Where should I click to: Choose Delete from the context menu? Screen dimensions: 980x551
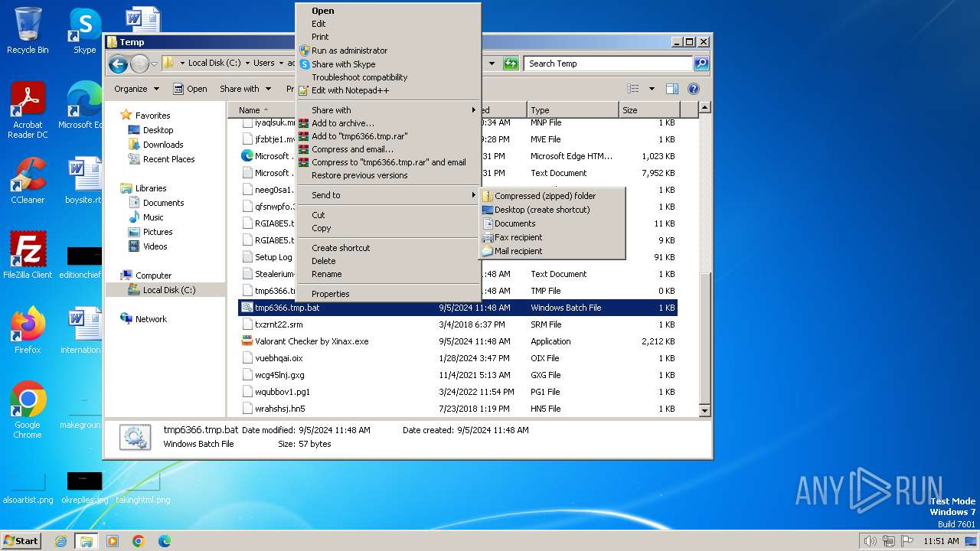point(389,261)
